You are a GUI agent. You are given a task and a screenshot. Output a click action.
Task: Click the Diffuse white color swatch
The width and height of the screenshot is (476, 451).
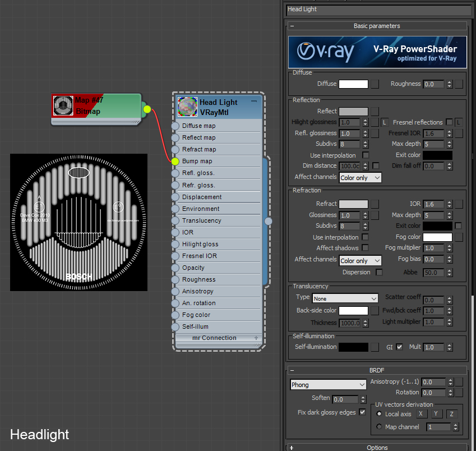(353, 84)
